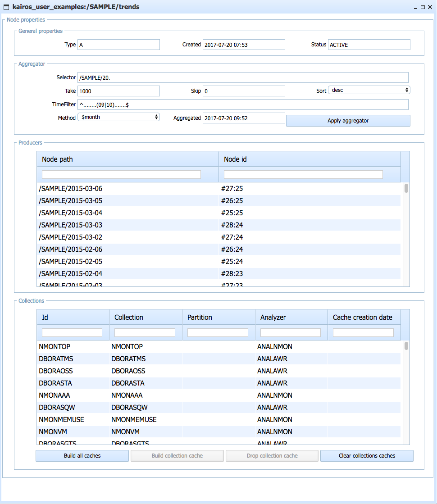Image resolution: width=437 pixels, height=504 pixels.
Task: Sort by Node path column header
Action: 127,159
